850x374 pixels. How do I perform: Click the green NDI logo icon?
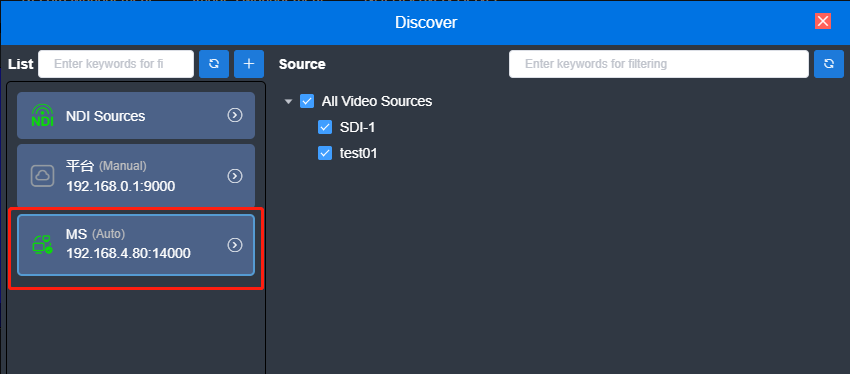click(42, 115)
